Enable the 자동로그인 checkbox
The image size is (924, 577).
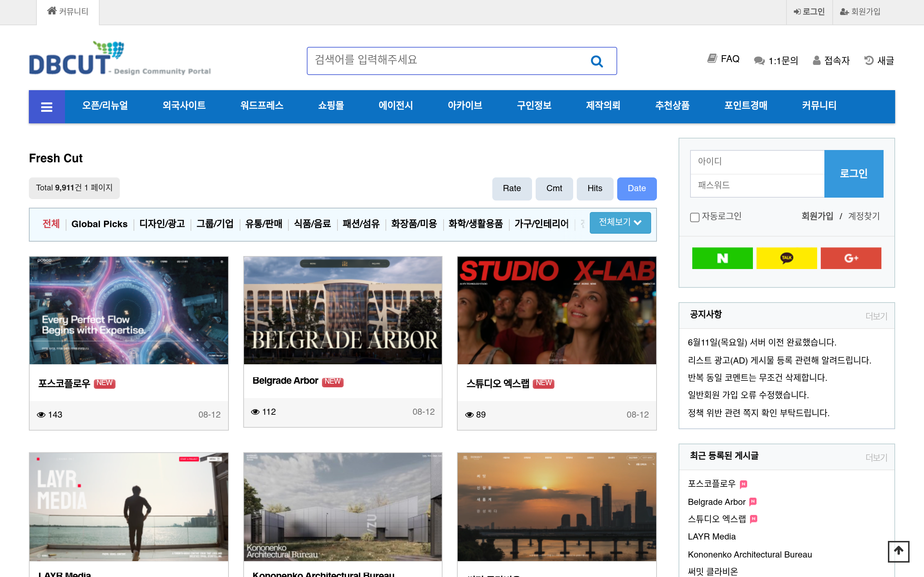coord(694,217)
